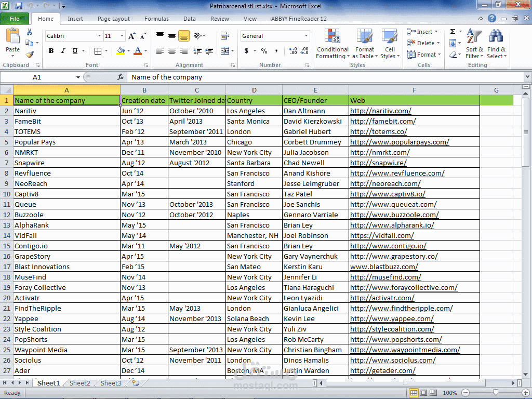This screenshot has height=399, width=532.
Task: Open the https://vidfall.com/ link
Action: (382, 235)
